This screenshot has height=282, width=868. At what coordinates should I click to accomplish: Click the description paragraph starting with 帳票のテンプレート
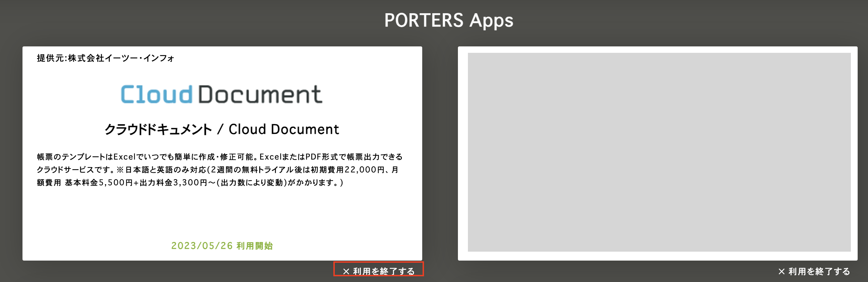220,170
